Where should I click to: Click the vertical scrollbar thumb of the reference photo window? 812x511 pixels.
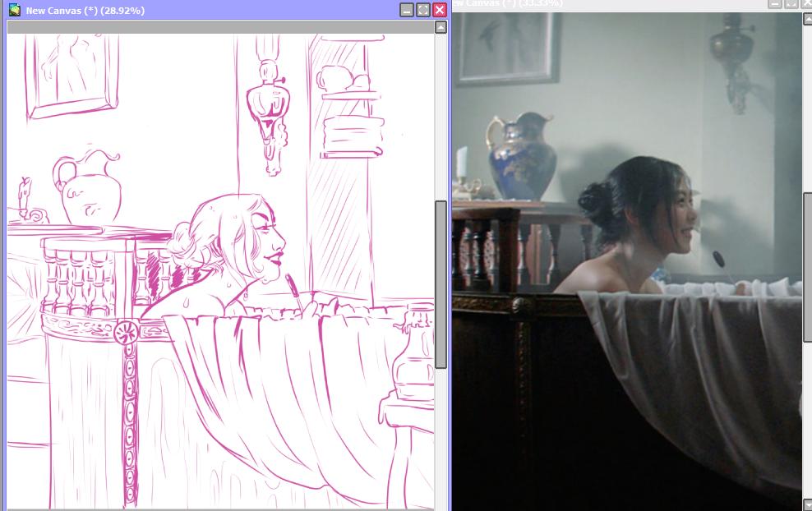[x=807, y=267]
